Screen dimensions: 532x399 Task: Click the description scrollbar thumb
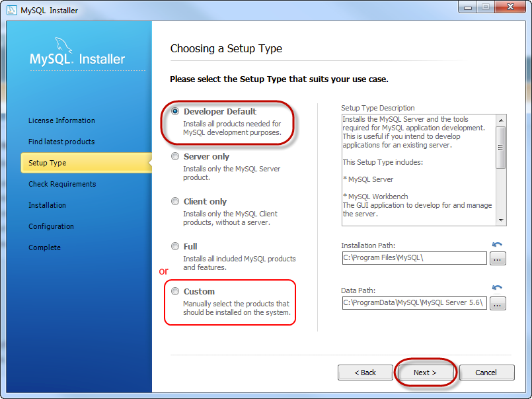(x=501, y=147)
